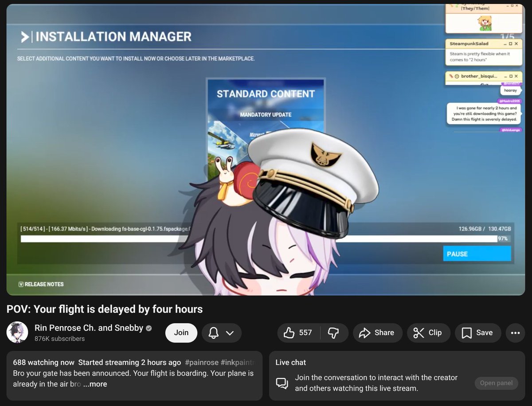Click the Rin Penrose channel avatar
The width and height of the screenshot is (532, 406).
point(18,332)
